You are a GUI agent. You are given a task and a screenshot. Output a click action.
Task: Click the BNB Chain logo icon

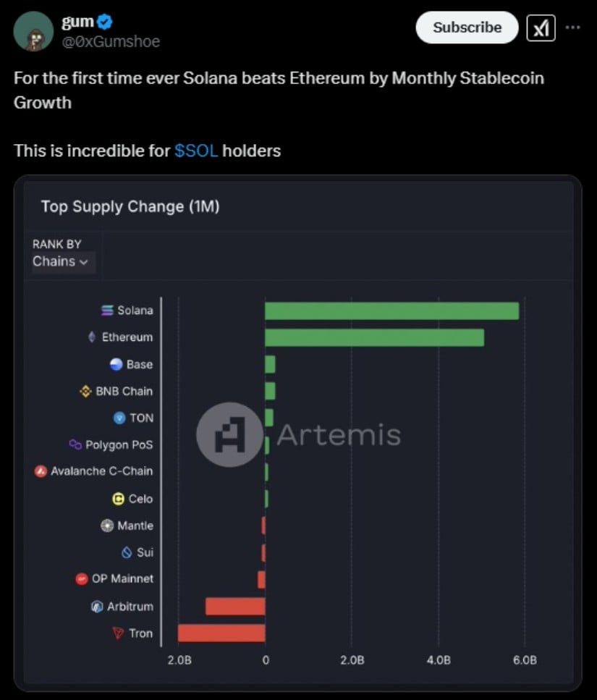85,391
